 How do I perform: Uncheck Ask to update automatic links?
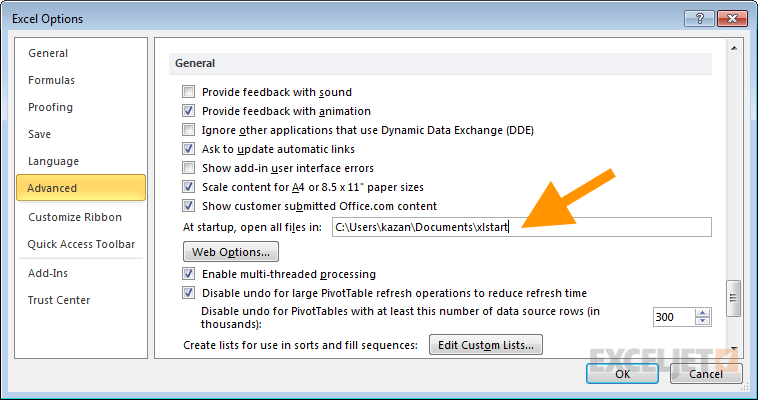point(189,148)
